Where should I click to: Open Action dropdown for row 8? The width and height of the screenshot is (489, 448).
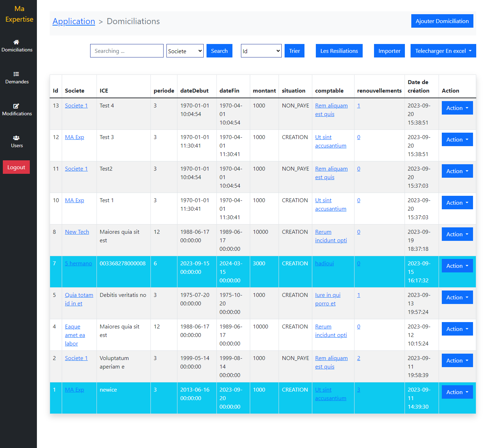(x=457, y=234)
